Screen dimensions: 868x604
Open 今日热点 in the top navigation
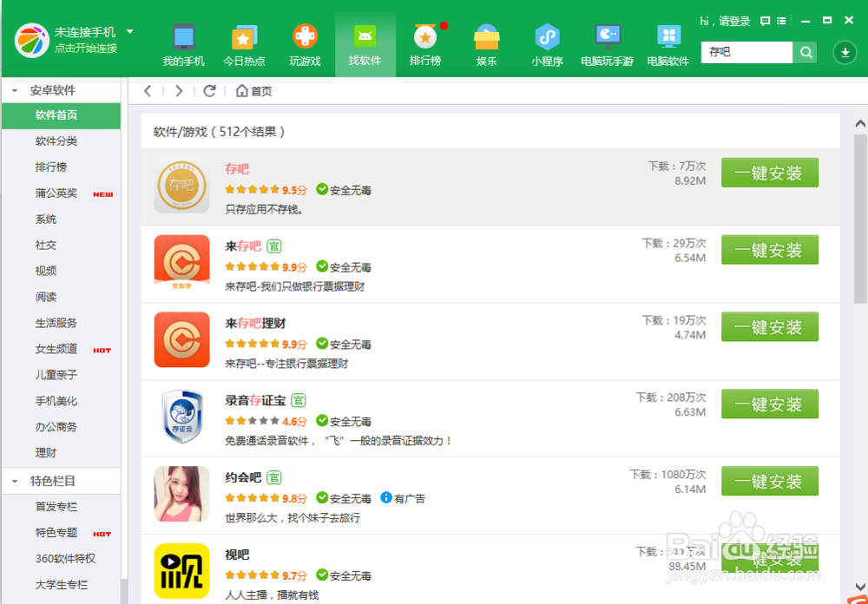click(x=244, y=45)
